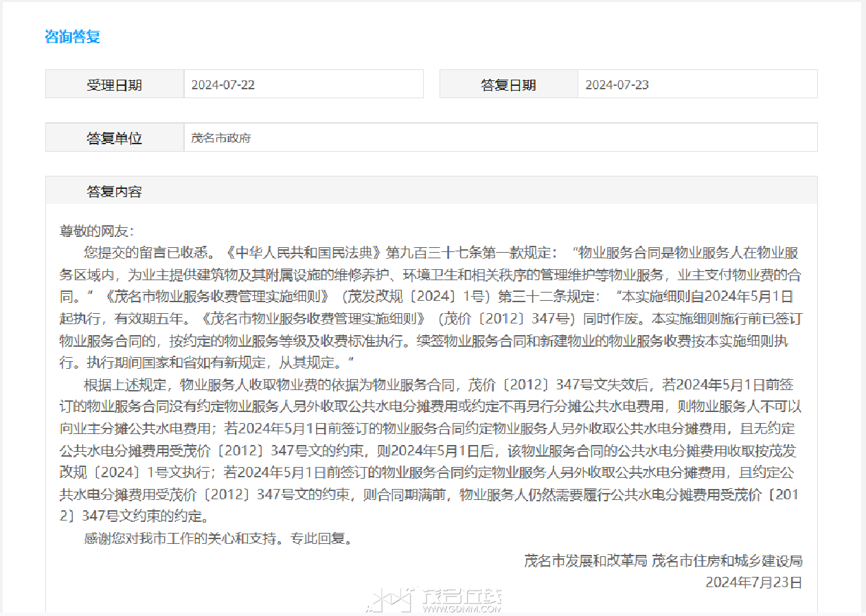Click the 尊敬的网友 greeting line
The width and height of the screenshot is (866, 616).
97,231
